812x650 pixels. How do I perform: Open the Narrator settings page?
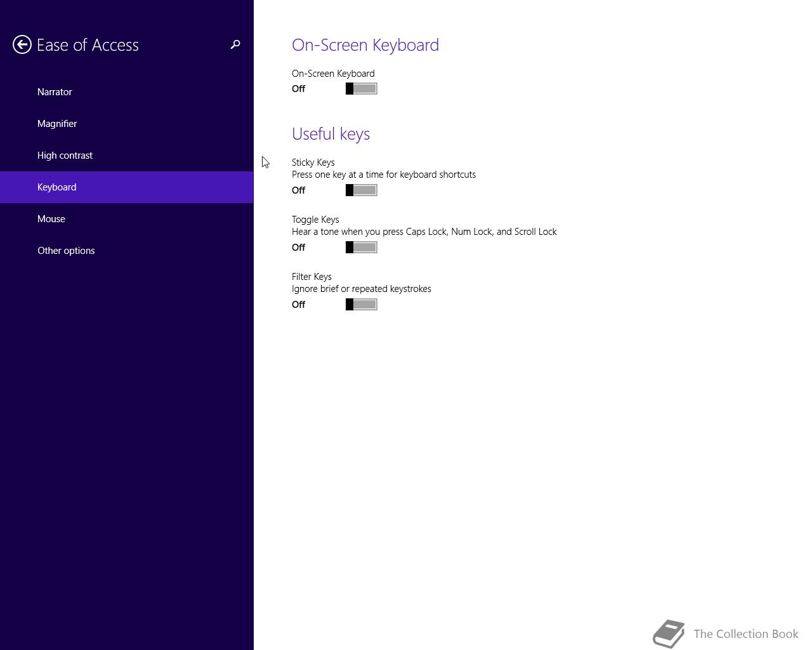tap(127, 92)
